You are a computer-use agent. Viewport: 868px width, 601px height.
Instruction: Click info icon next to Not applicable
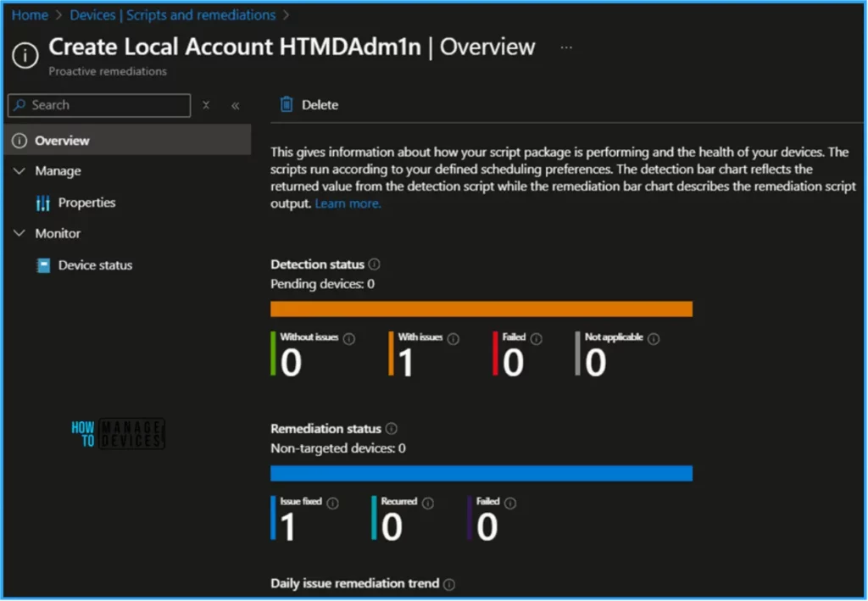(x=654, y=339)
